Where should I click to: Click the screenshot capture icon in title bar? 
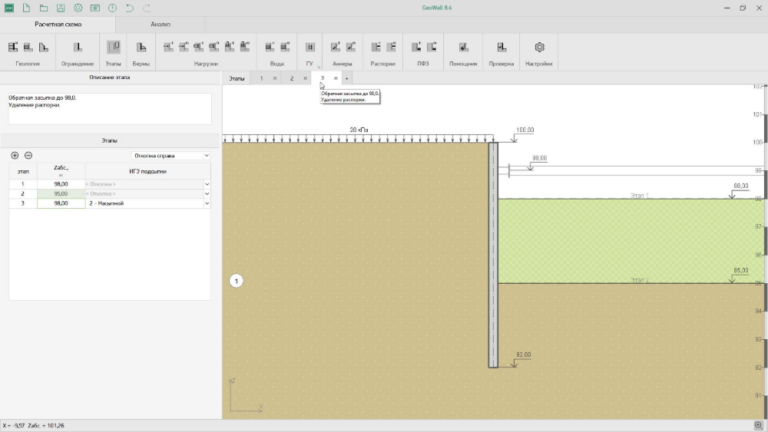(95, 8)
